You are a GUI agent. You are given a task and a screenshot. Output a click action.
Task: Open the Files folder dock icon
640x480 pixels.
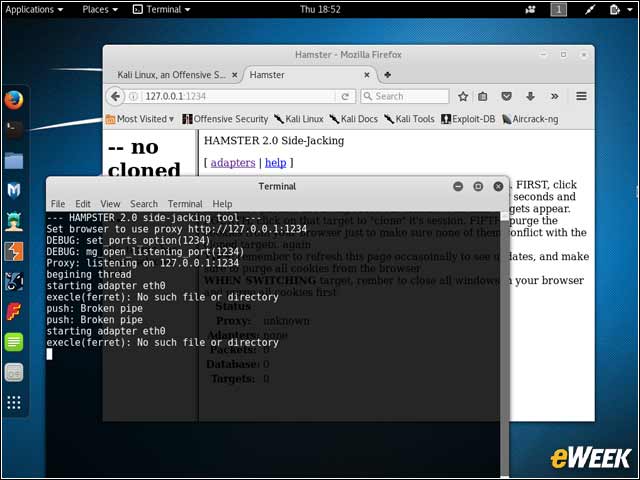14,160
